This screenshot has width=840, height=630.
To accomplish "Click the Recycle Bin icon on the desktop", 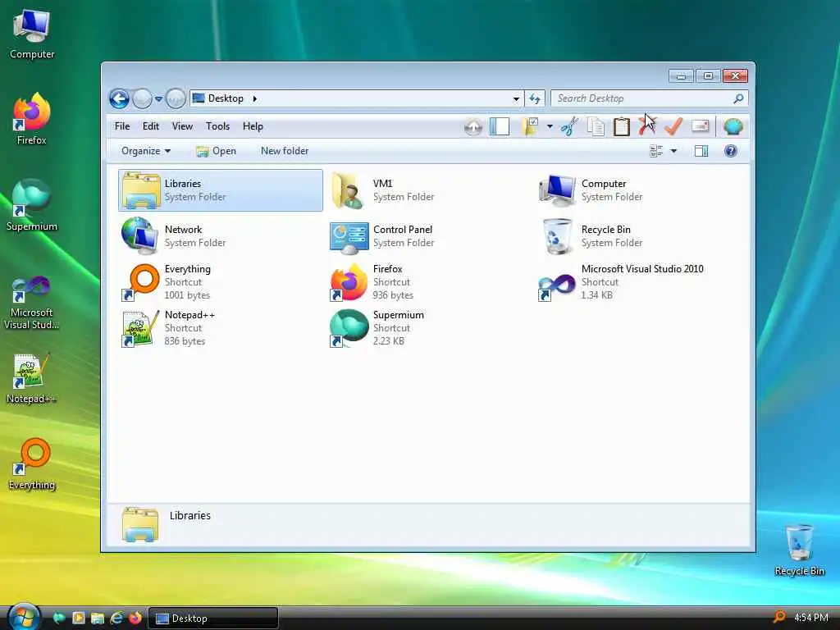I will click(799, 550).
